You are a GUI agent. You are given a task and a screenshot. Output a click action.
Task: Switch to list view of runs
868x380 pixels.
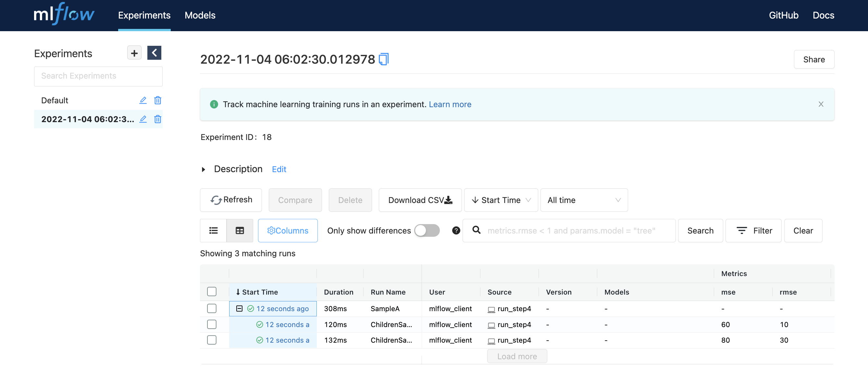[213, 230]
